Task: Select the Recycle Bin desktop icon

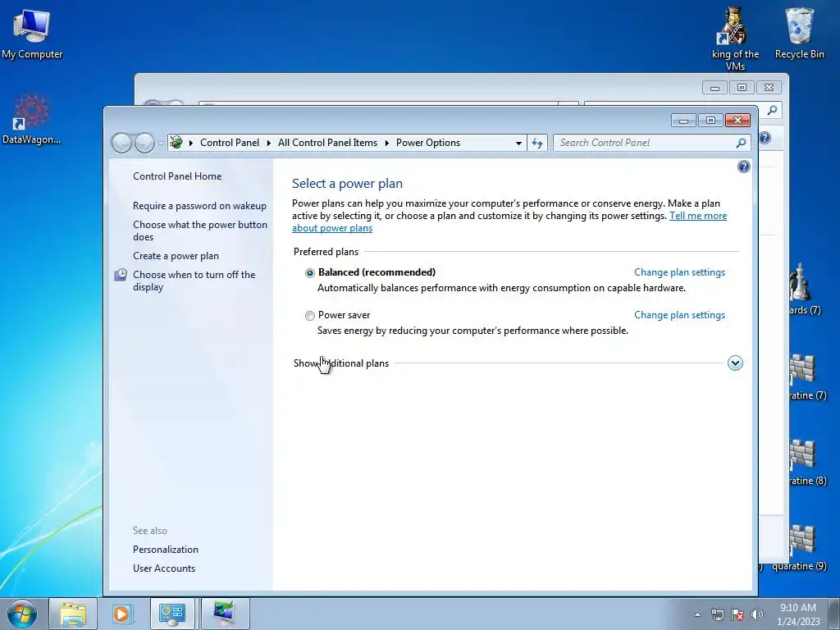Action: [x=799, y=33]
